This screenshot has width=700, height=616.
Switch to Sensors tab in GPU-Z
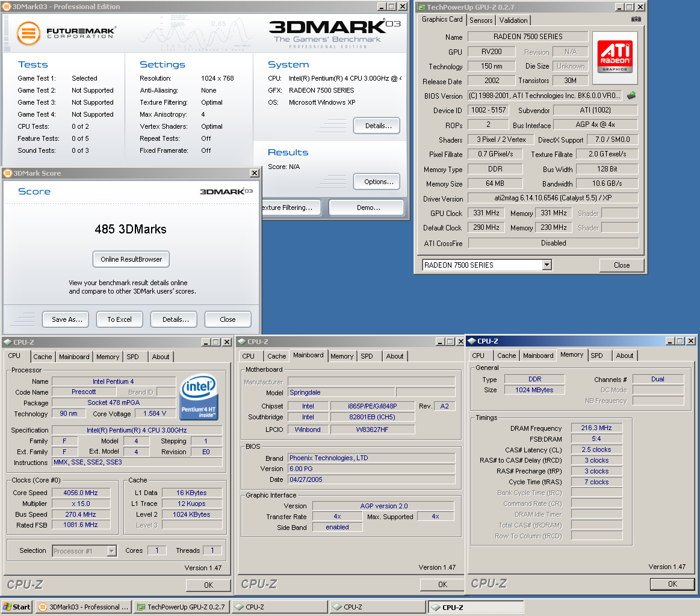pyautogui.click(x=481, y=20)
